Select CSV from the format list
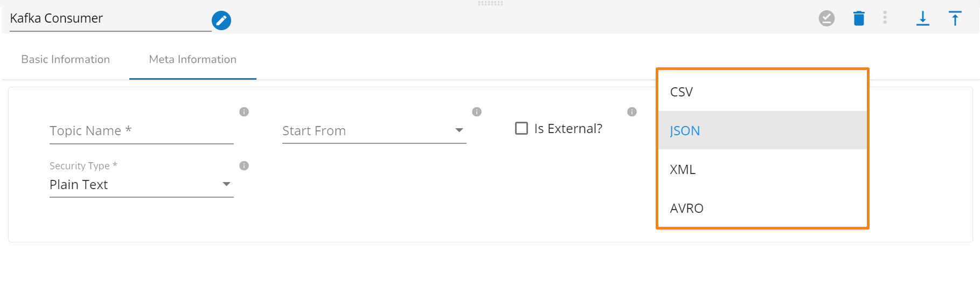Image resolution: width=980 pixels, height=285 pixels. pos(762,92)
